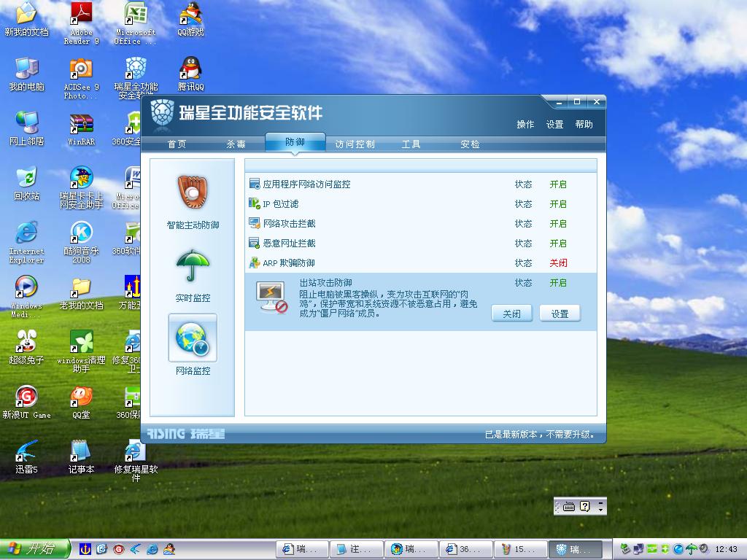Click the ARP 欺骗防御 row icon

[x=255, y=262]
